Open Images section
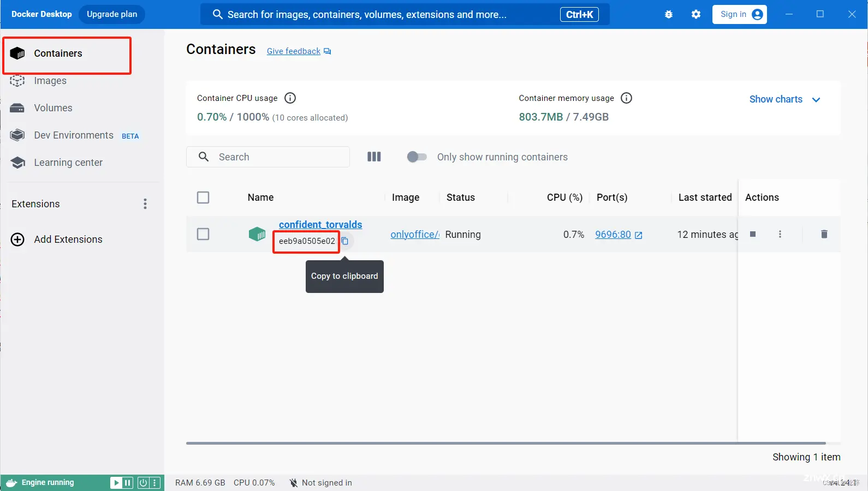Image resolution: width=868 pixels, height=491 pixels. pyautogui.click(x=50, y=81)
